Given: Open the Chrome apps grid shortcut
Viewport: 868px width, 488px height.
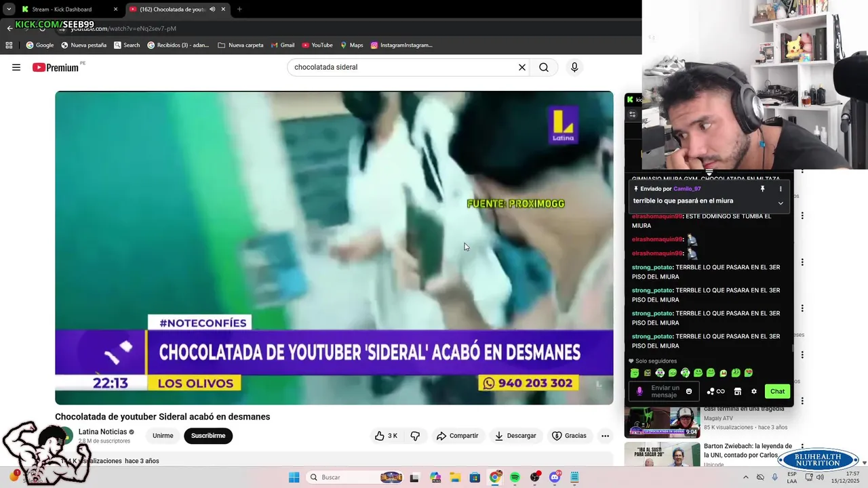Looking at the screenshot, I should (x=9, y=45).
